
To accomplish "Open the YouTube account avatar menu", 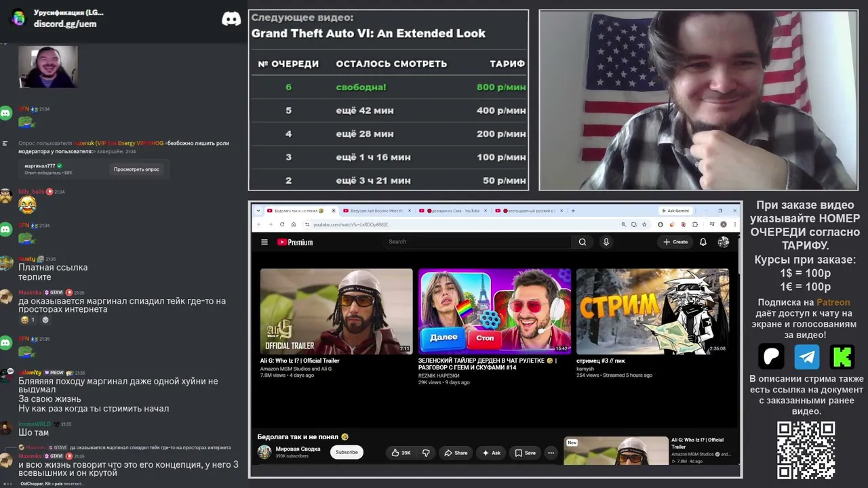I will pos(724,242).
